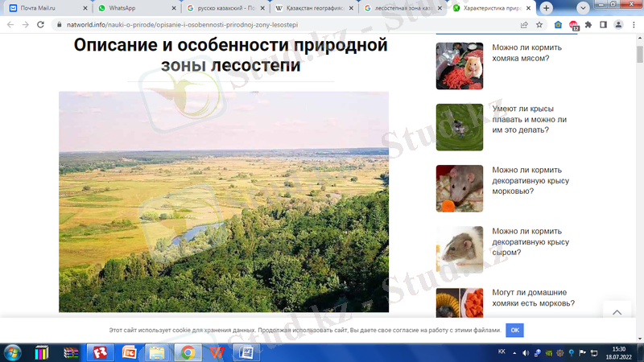Screen dimensions: 644x362
Task: Click Chrome icon in the taskbar
Action: pyautogui.click(x=187, y=352)
